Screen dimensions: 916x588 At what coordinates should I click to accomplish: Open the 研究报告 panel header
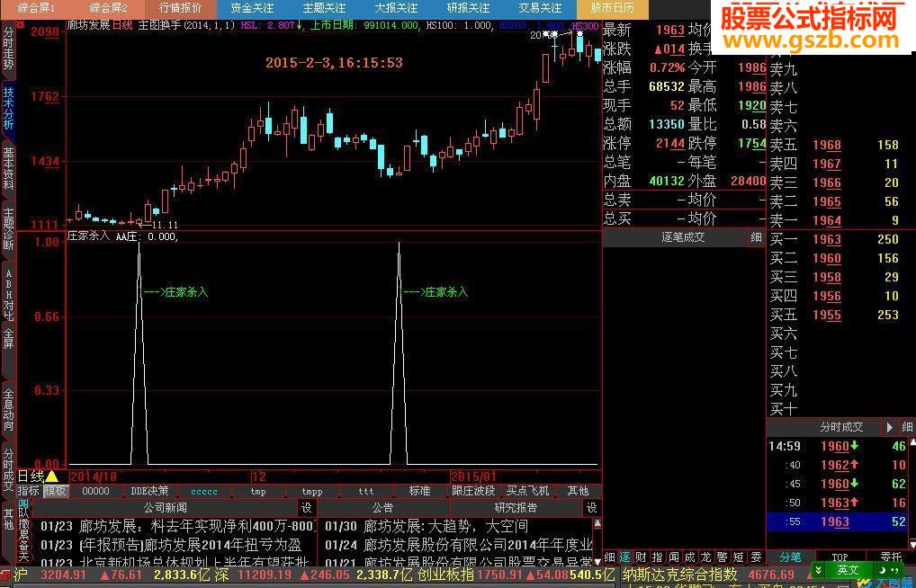point(516,507)
